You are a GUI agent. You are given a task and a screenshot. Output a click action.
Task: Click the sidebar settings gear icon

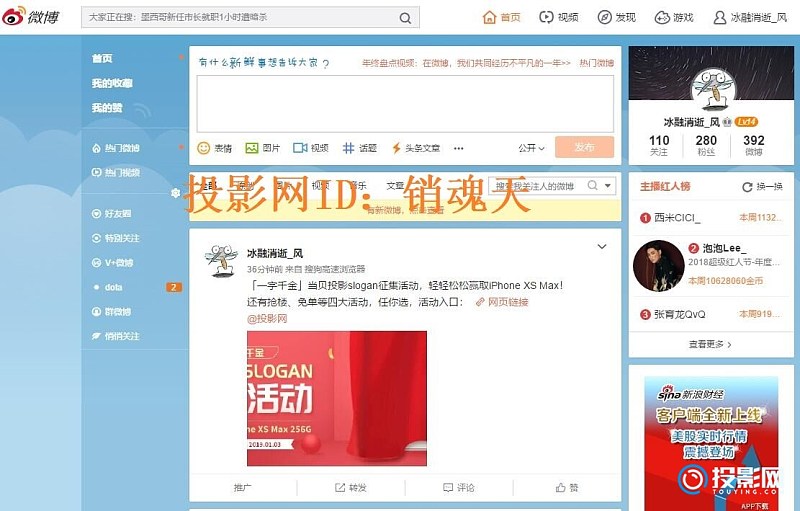(176, 193)
